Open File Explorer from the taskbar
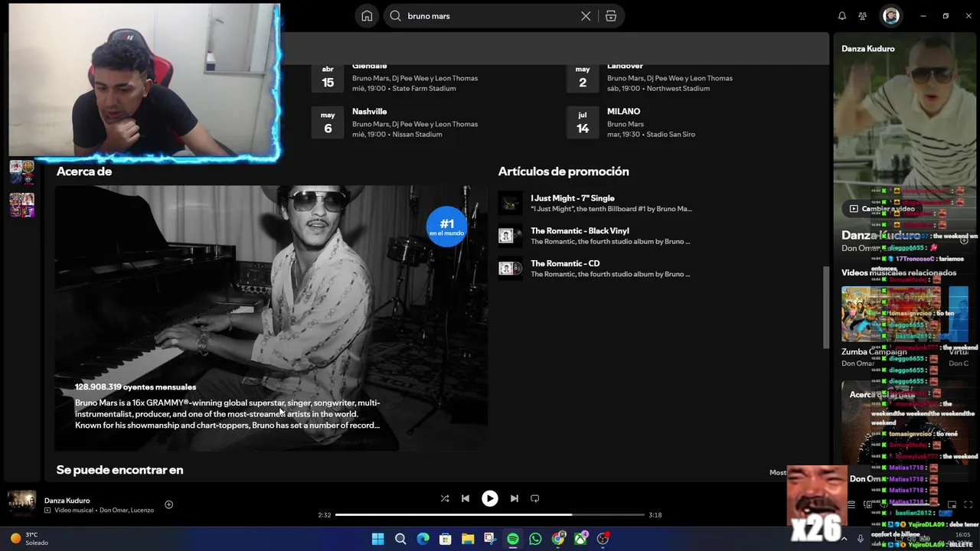Image resolution: width=980 pixels, height=551 pixels. point(468,539)
